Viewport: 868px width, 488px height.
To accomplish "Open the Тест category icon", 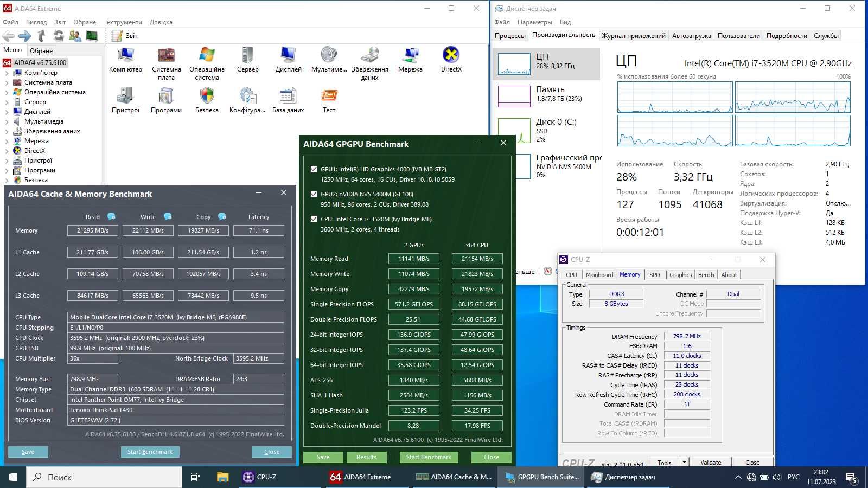I will click(x=329, y=100).
